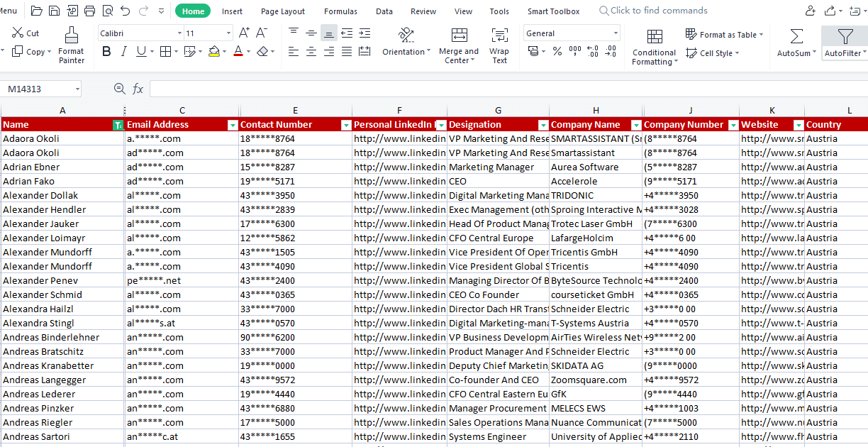Open the font size 11 dropdown
The width and height of the screenshot is (868, 447).
tap(228, 33)
